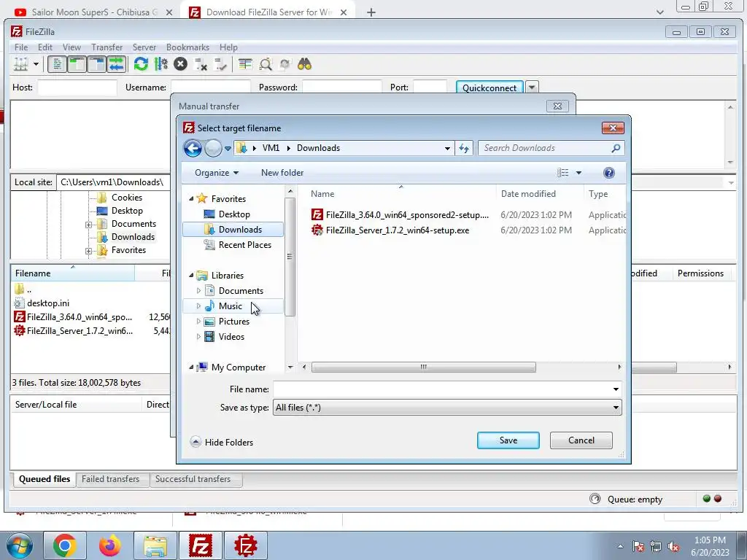Screen dimensions: 747x560
Task: Click the Host input field
Action: tap(77, 87)
